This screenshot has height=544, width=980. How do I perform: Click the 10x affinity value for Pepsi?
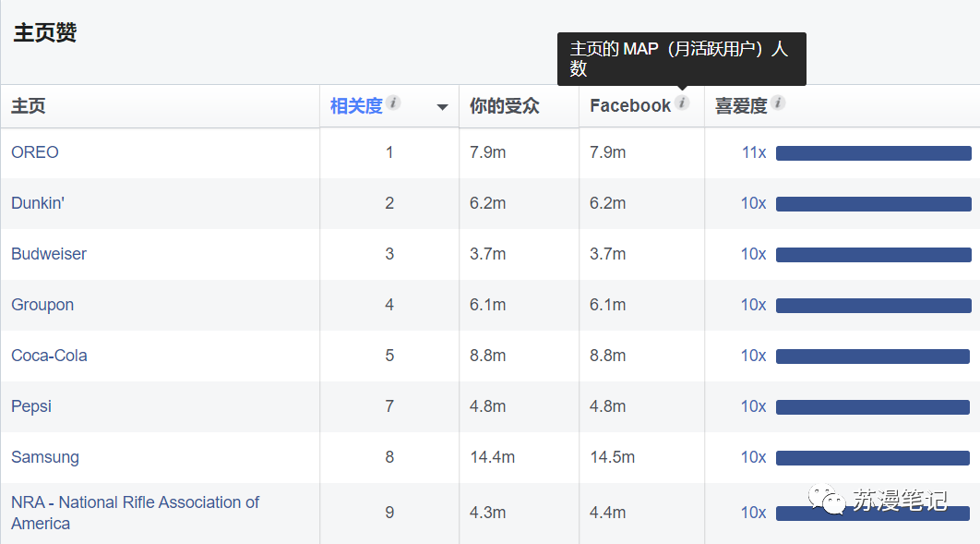754,406
